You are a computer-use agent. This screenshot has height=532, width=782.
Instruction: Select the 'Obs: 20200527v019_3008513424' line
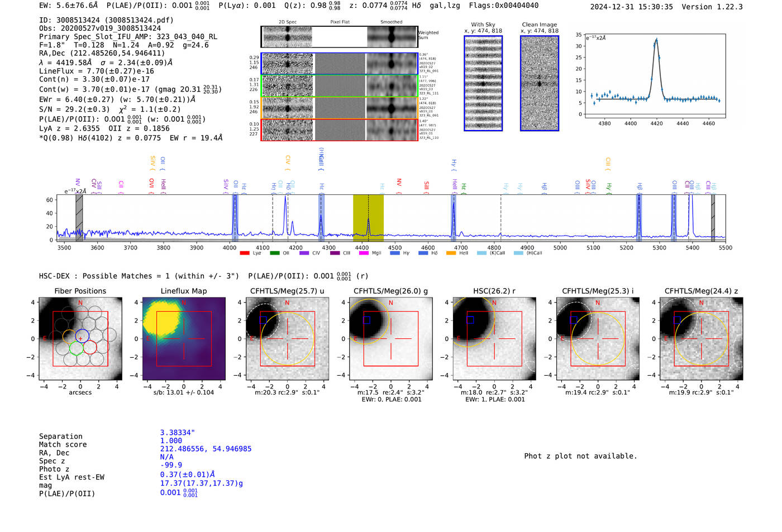(100, 28)
